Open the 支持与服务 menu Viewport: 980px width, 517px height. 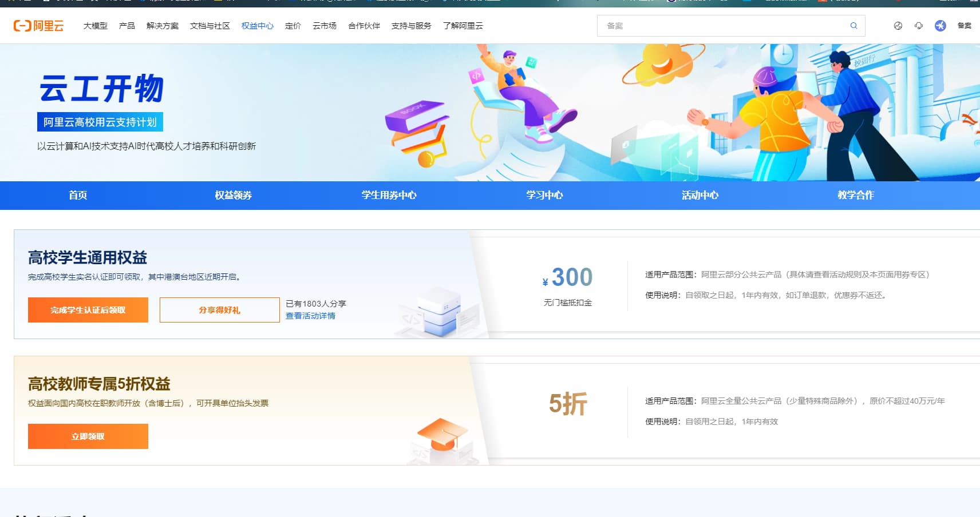[x=412, y=26]
